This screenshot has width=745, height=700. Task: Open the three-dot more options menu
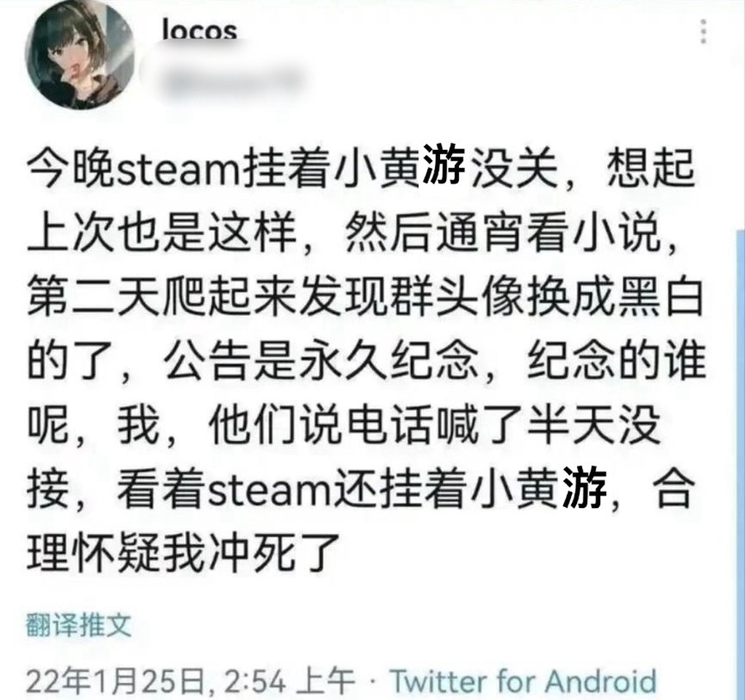[704, 31]
